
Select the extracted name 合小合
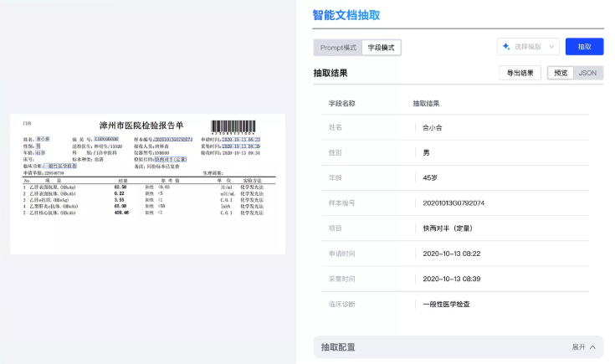[433, 127]
